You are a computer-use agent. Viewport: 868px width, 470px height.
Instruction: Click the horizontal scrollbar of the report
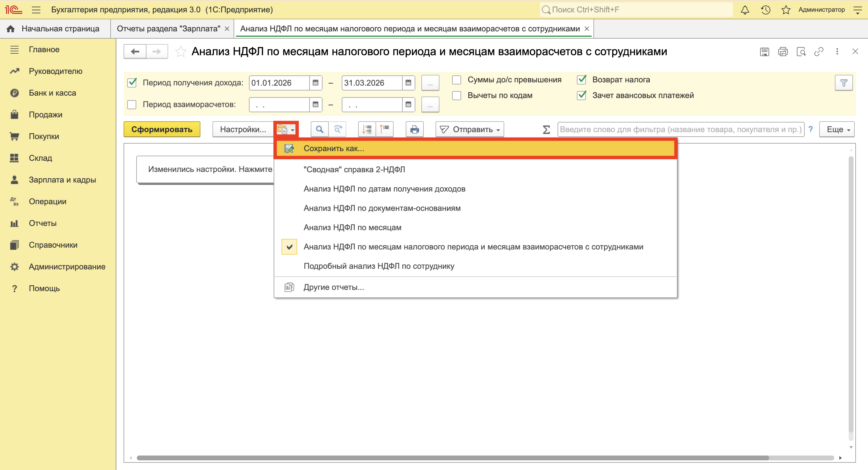pos(451,458)
